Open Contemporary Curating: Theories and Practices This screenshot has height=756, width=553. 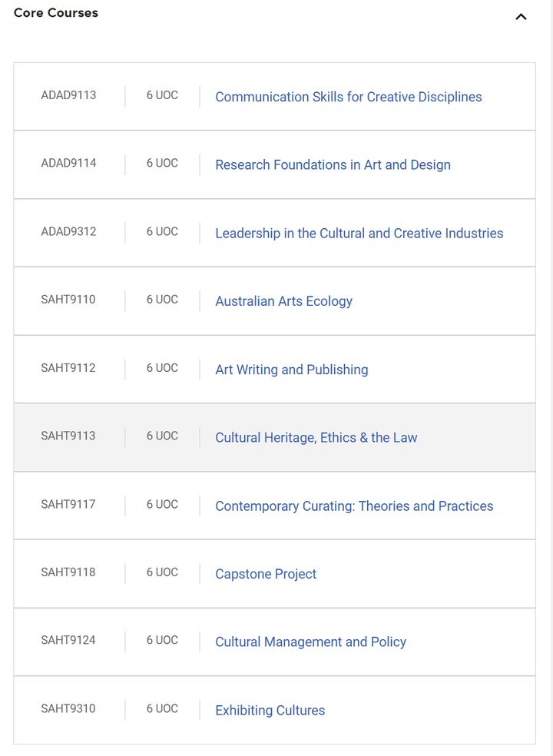coord(354,506)
